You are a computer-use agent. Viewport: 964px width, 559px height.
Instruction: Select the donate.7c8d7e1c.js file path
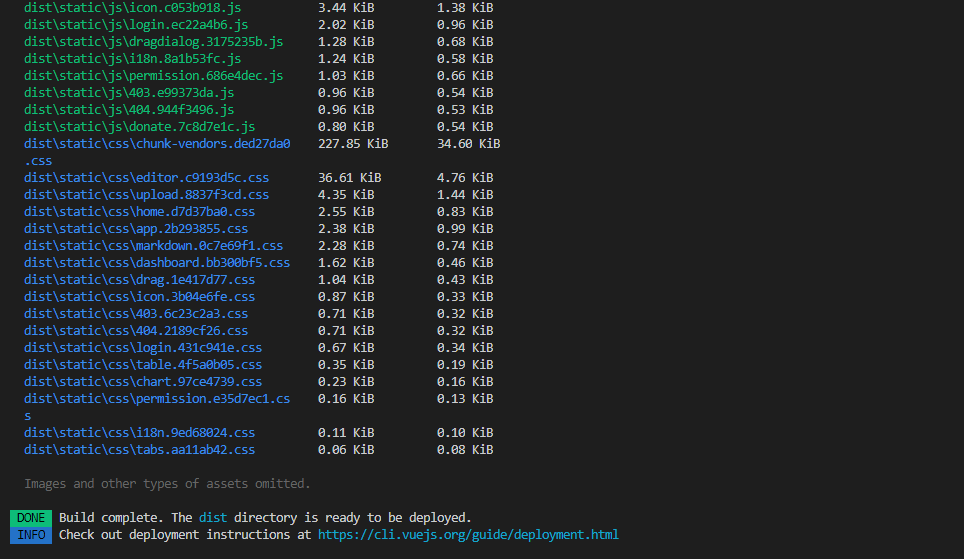point(140,127)
